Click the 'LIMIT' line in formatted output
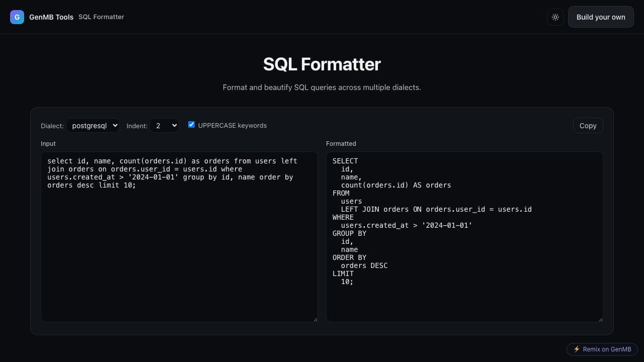This screenshot has width=644, height=362. pyautogui.click(x=343, y=274)
